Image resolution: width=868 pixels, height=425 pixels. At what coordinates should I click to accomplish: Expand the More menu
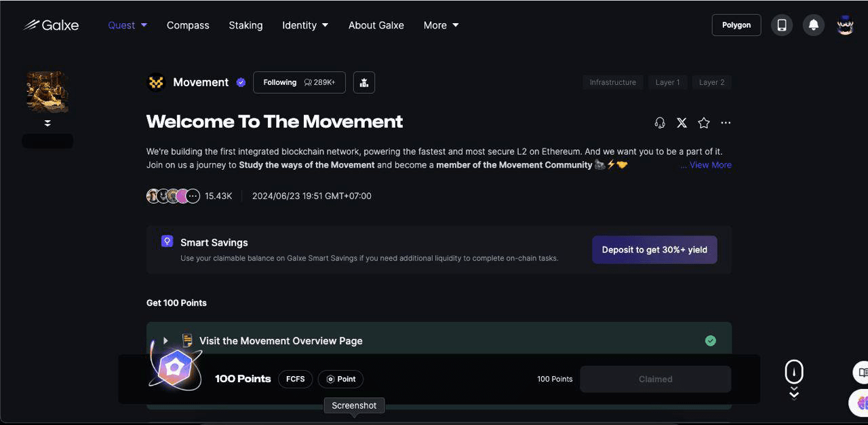click(x=441, y=25)
